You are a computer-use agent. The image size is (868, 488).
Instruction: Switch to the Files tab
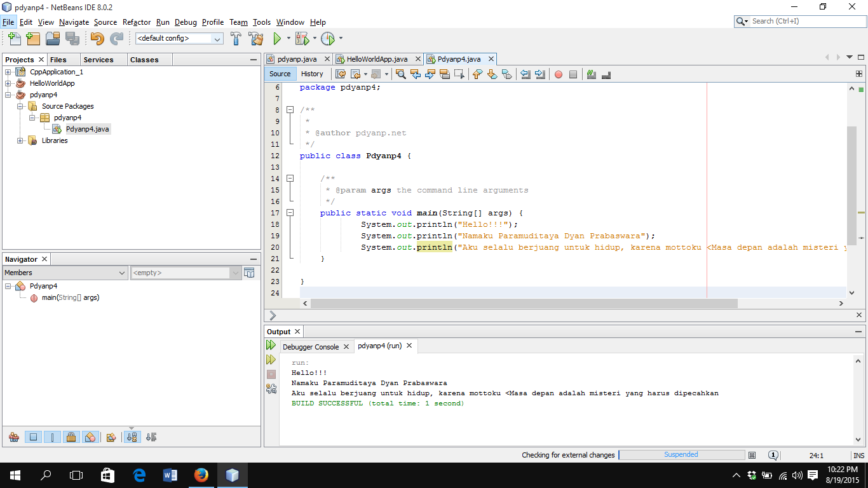(x=58, y=60)
